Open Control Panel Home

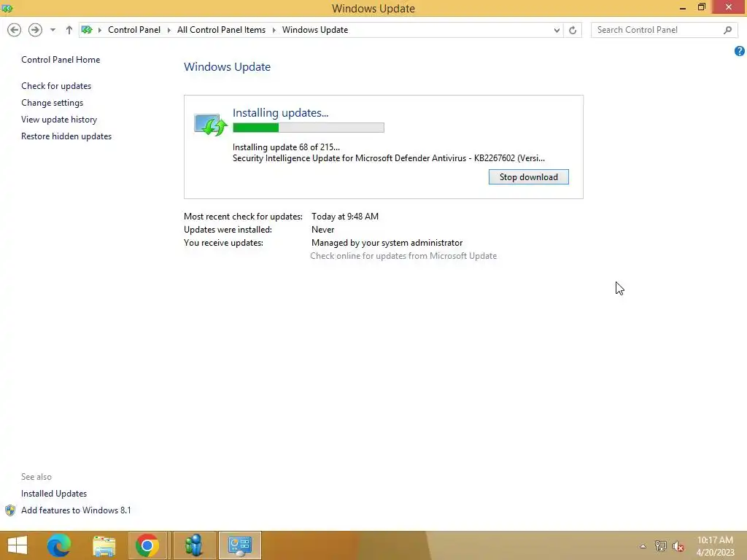[61, 60]
